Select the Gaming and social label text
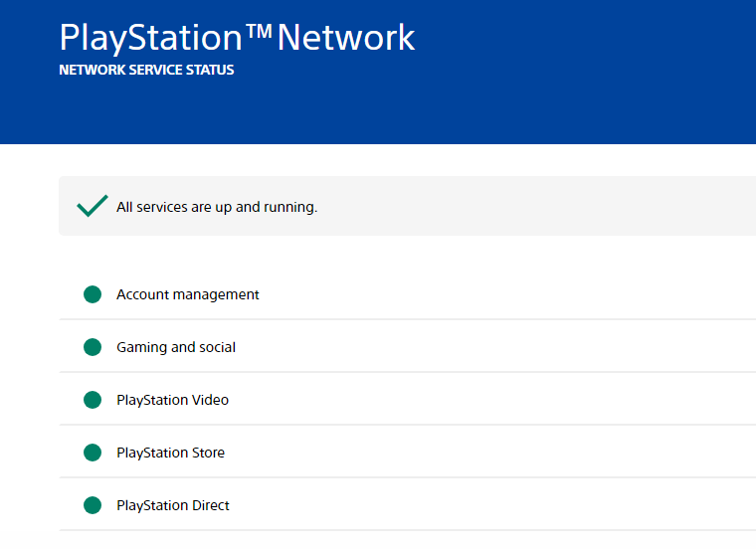Image resolution: width=756 pixels, height=549 pixels. (176, 347)
